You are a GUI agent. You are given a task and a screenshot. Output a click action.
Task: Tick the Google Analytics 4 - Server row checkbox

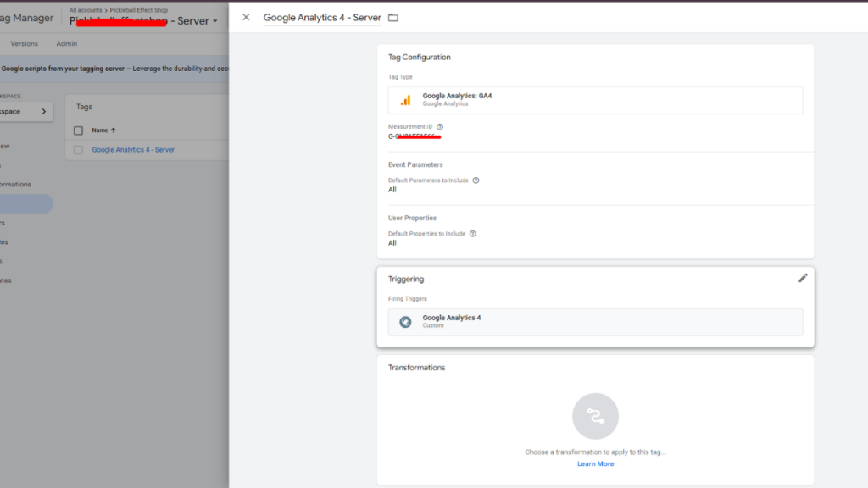point(78,150)
